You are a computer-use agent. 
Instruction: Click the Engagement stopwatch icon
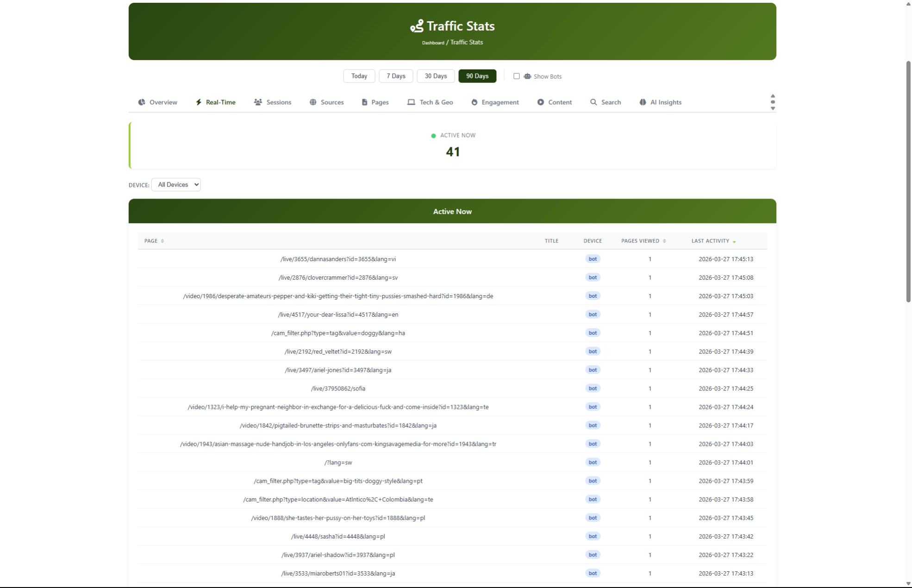(474, 102)
